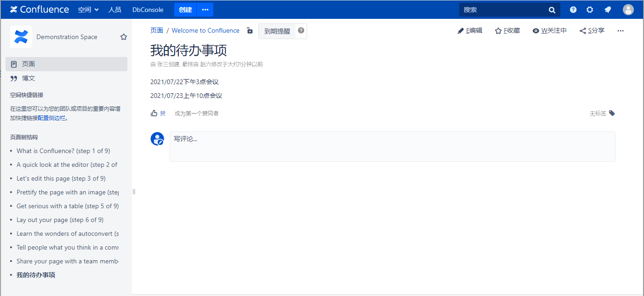
Task: Click the Confluence logo
Action: pos(40,10)
